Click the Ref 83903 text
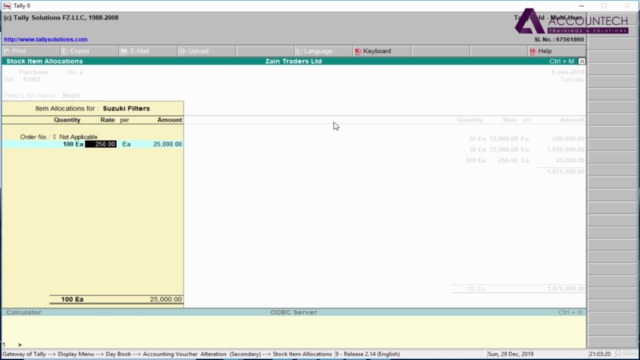This screenshot has height=360, width=640. tap(22, 79)
